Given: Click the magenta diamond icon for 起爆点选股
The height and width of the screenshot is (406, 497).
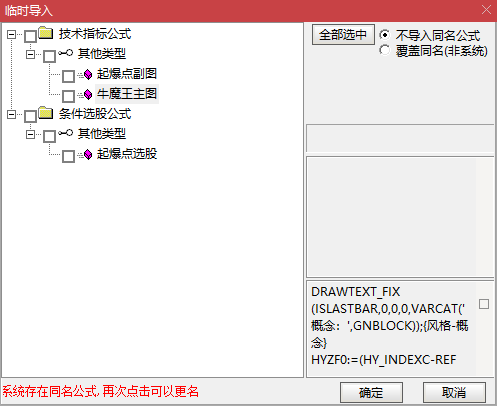Looking at the screenshot, I should (x=88, y=154).
